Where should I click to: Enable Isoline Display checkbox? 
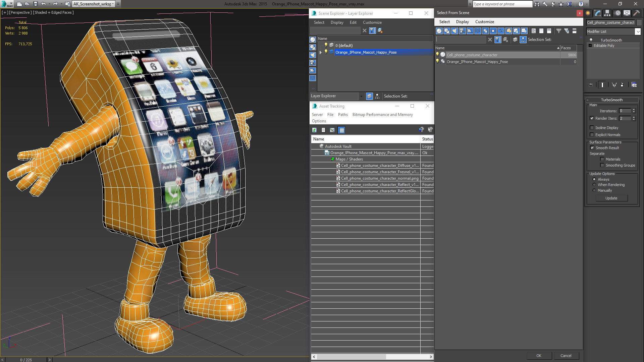[x=592, y=128]
